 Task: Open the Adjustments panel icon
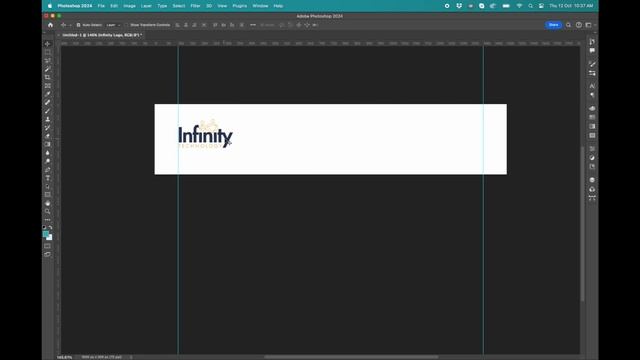coord(592,158)
